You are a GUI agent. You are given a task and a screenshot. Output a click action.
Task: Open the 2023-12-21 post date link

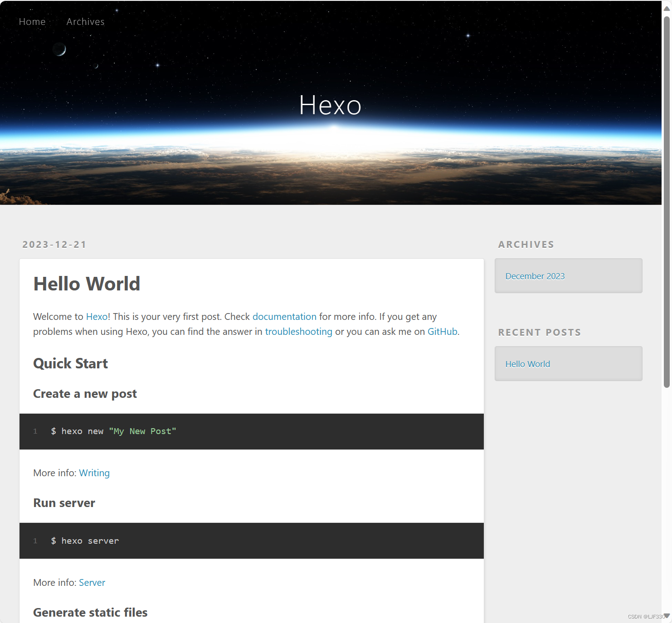point(54,245)
